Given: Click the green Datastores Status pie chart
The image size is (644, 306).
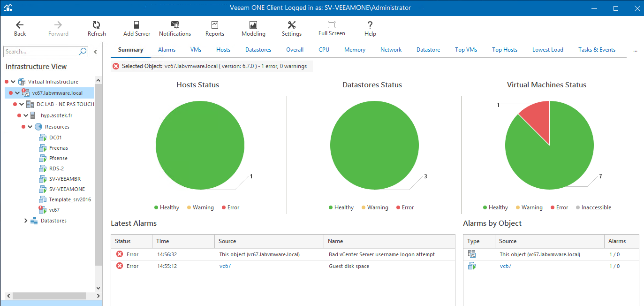Looking at the screenshot, I should click(374, 145).
